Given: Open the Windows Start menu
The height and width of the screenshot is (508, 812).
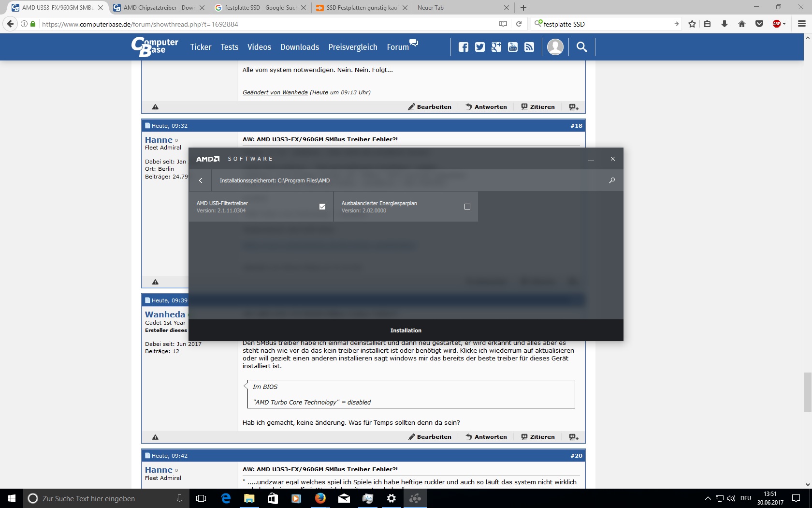Looking at the screenshot, I should [x=12, y=498].
